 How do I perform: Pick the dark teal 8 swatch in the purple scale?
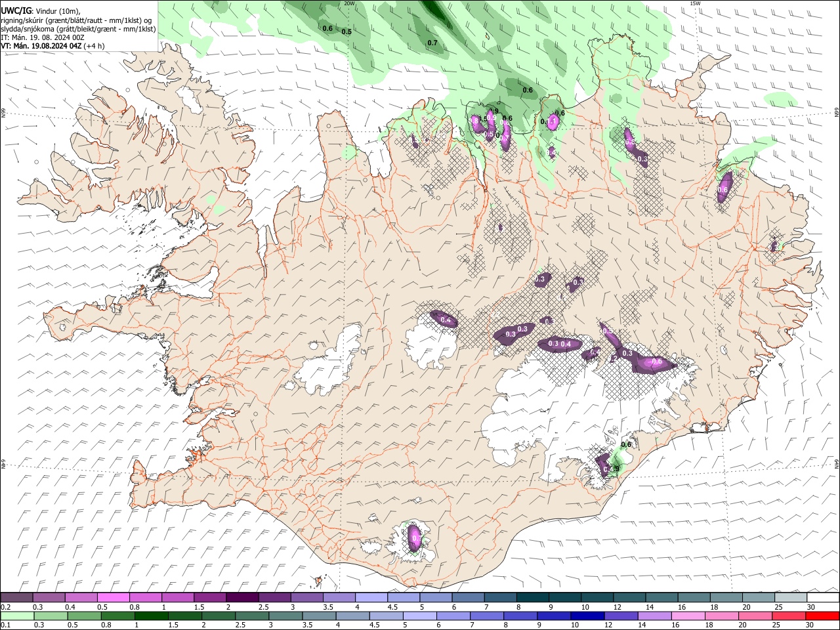click(x=533, y=597)
